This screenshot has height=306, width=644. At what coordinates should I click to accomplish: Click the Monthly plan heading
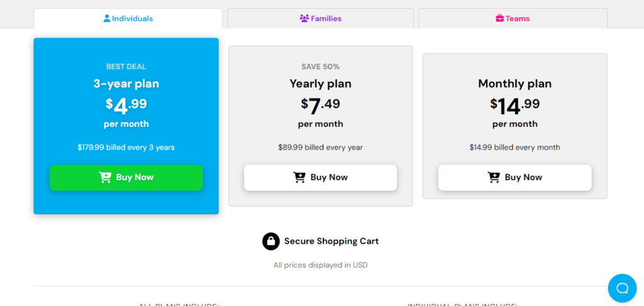point(514,84)
